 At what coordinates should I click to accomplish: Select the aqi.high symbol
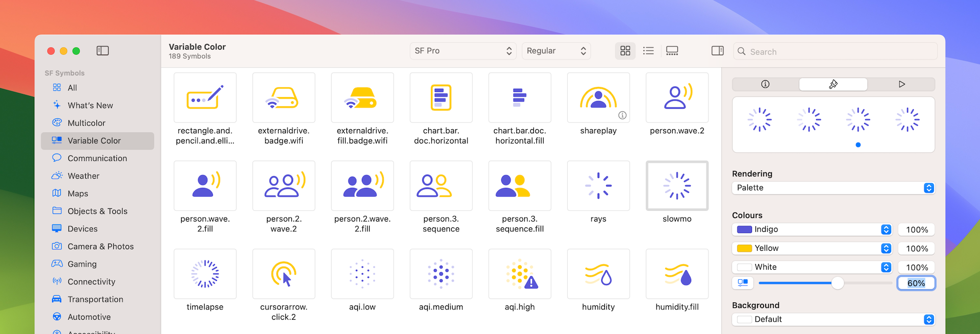[x=520, y=274]
